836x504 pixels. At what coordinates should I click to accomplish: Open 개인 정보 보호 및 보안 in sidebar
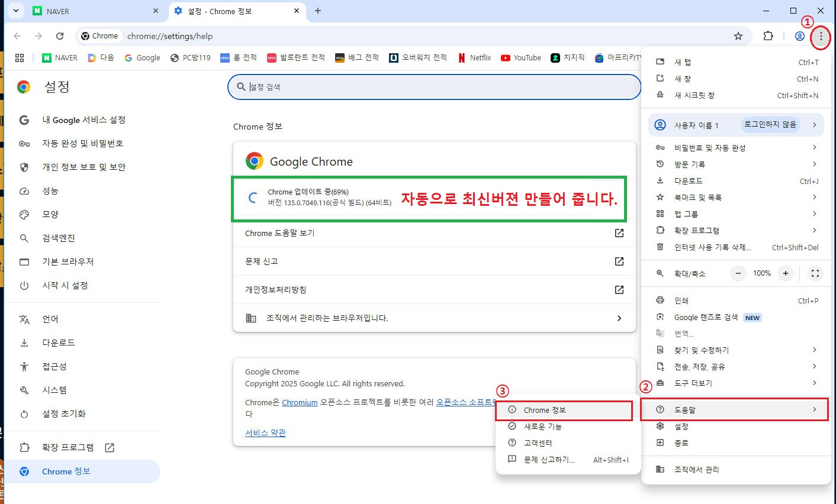83,167
